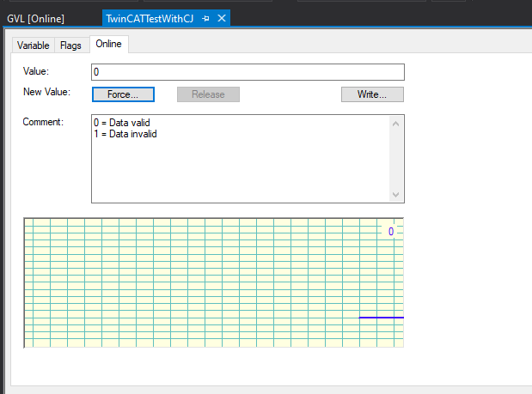The image size is (532, 394).
Task: Click the Write... button
Action: pyautogui.click(x=372, y=94)
